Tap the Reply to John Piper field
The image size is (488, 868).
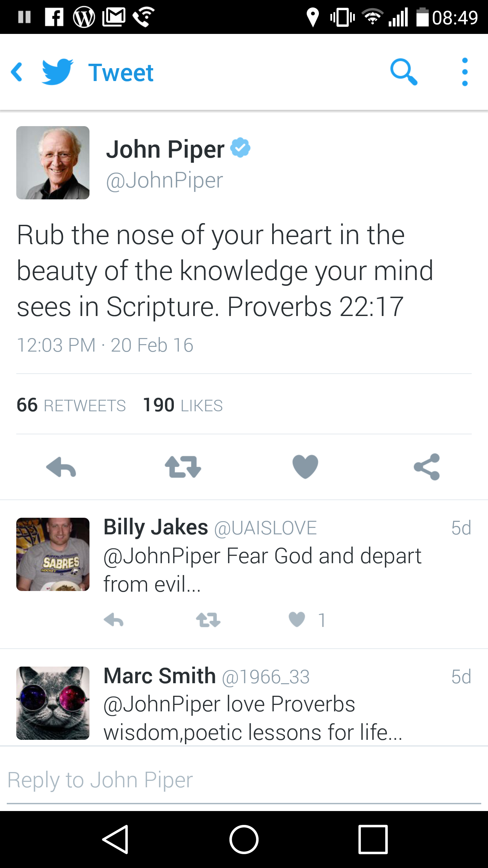(x=244, y=780)
